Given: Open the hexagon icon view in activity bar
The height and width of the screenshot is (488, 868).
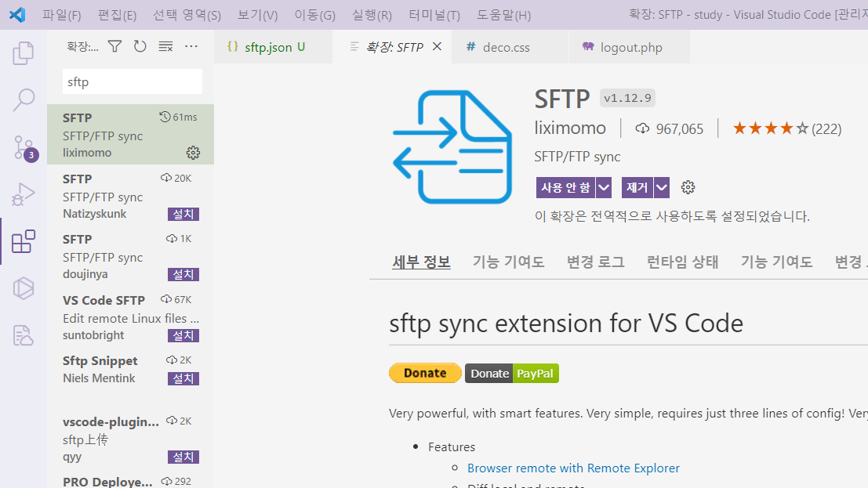Looking at the screenshot, I should [24, 288].
